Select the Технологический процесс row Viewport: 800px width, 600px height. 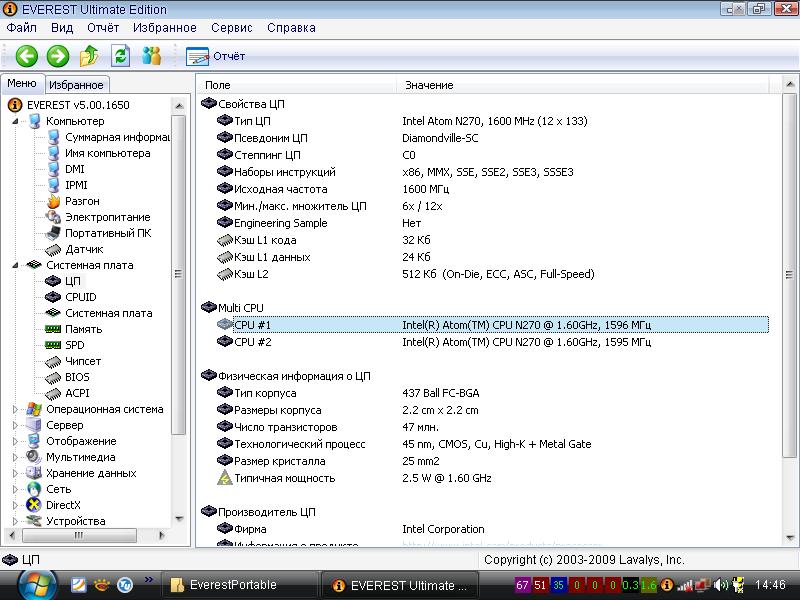(x=492, y=444)
